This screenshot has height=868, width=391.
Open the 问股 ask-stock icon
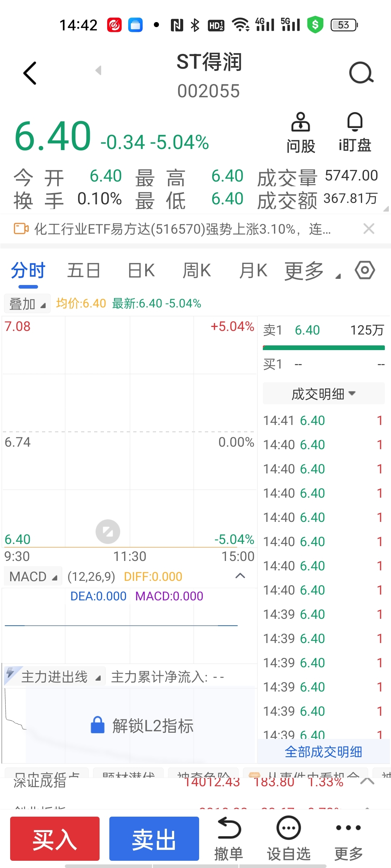coord(300,133)
